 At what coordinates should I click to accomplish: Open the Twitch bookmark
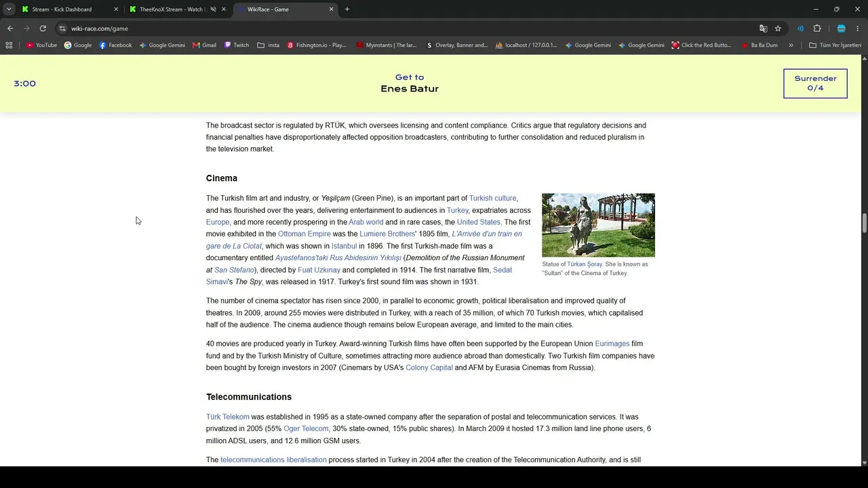[x=237, y=45]
